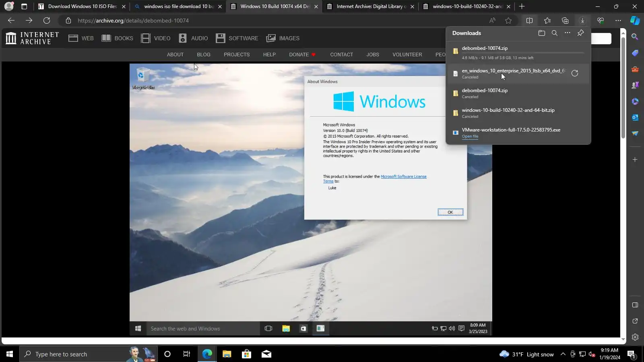
Task: Open the WEB section of Internet Archive
Action: coord(81,38)
